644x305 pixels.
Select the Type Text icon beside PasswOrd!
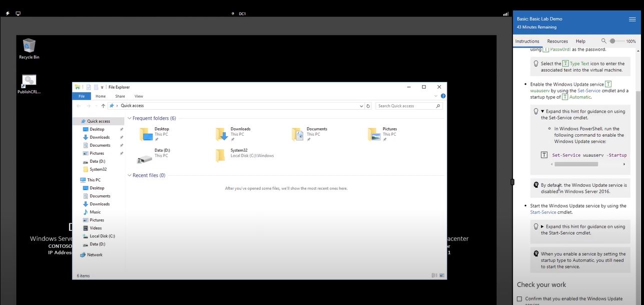click(545, 49)
